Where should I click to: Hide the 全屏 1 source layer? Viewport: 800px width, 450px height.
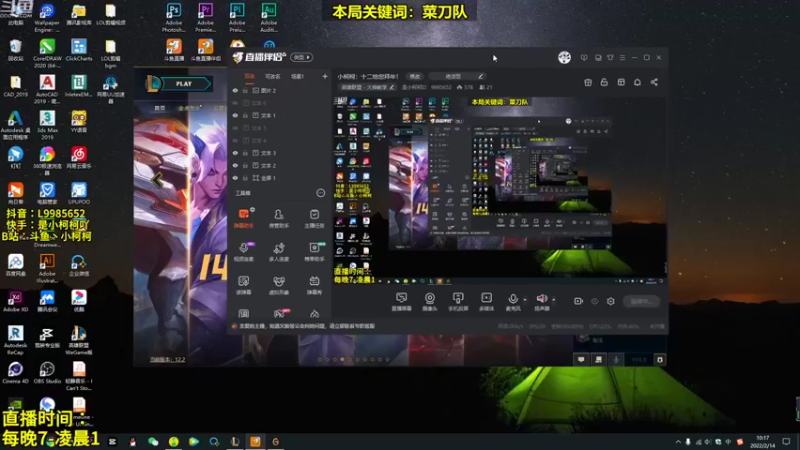click(235, 178)
